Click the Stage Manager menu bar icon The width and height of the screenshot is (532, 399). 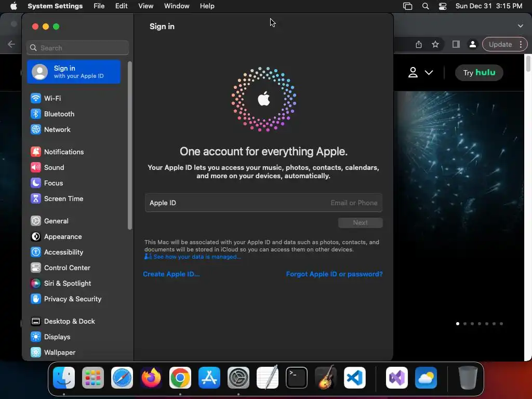pyautogui.click(x=407, y=6)
